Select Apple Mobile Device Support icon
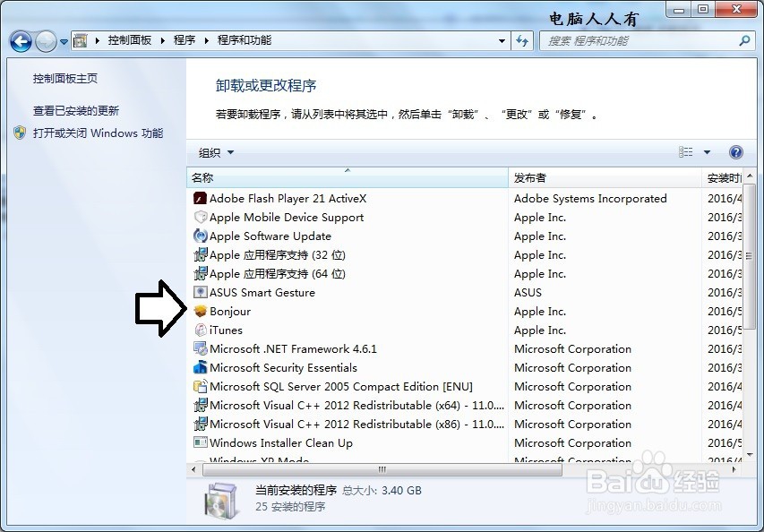Screen dimensions: 764x532 201,218
